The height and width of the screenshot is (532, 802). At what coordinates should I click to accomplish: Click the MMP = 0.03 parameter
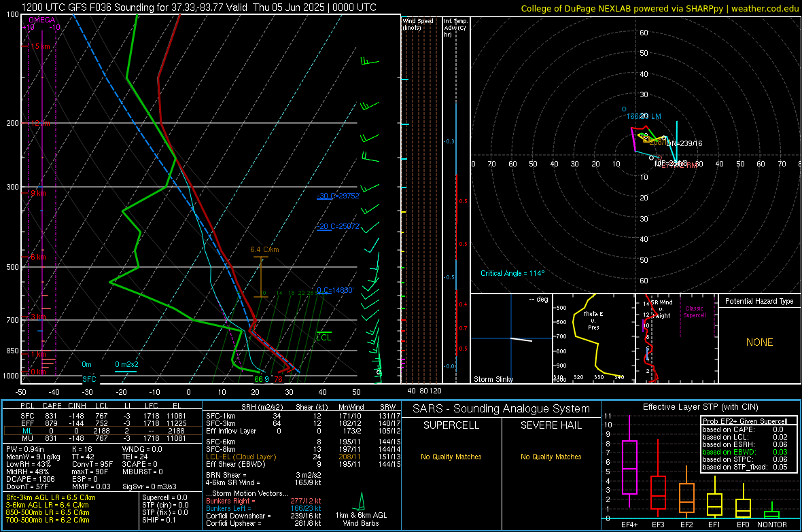coord(91,486)
